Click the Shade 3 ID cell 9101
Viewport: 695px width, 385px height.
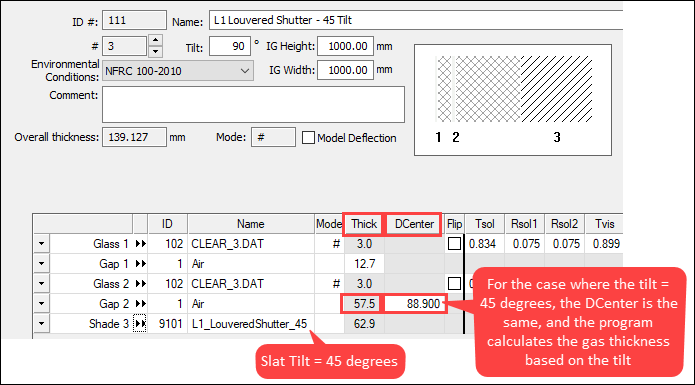coord(168,324)
